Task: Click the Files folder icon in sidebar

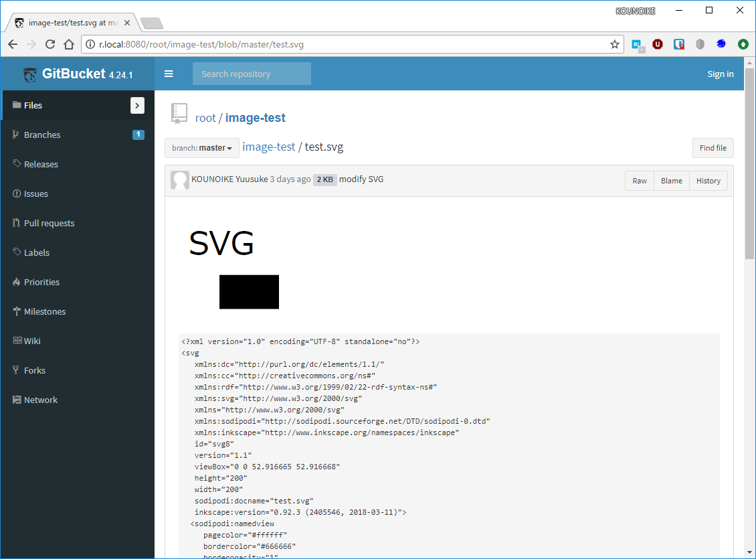Action: (x=17, y=104)
